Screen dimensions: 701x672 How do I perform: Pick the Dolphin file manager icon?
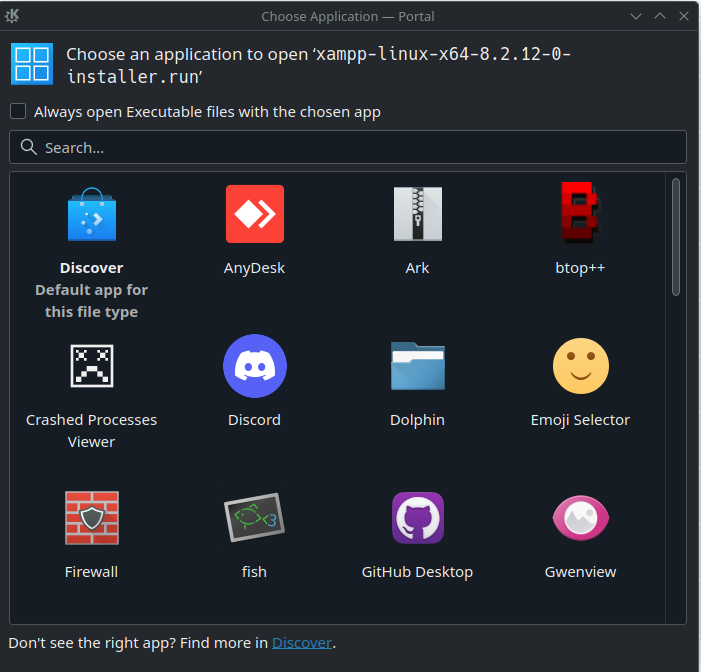418,366
